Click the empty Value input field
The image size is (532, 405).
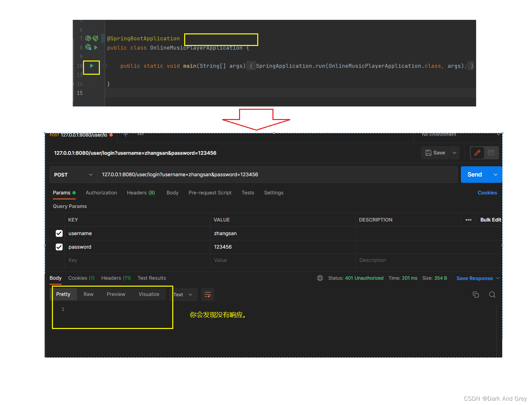point(283,260)
